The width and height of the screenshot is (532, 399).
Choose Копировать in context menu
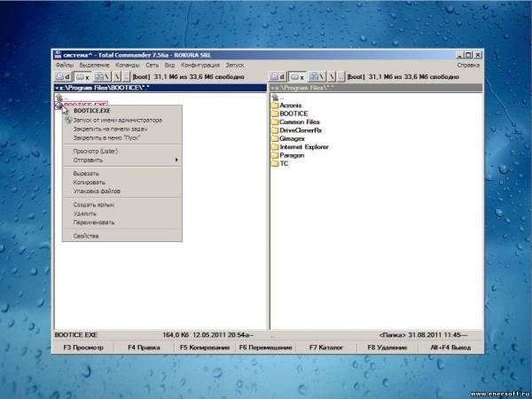122,182
